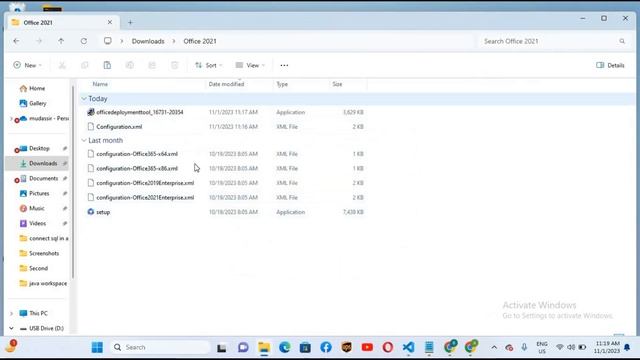The width and height of the screenshot is (640, 360).
Task: Open Visual Studio Code from taskbar
Action: tap(408, 347)
